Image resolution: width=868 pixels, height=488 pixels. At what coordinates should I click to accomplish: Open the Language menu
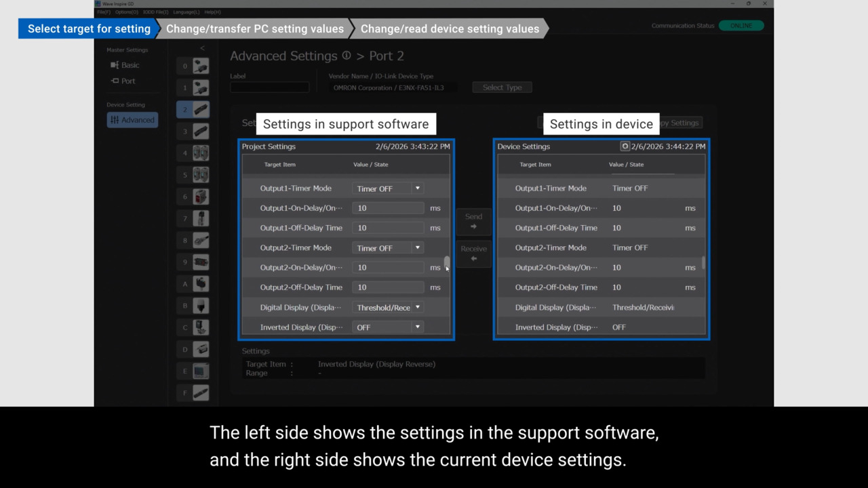coord(186,12)
